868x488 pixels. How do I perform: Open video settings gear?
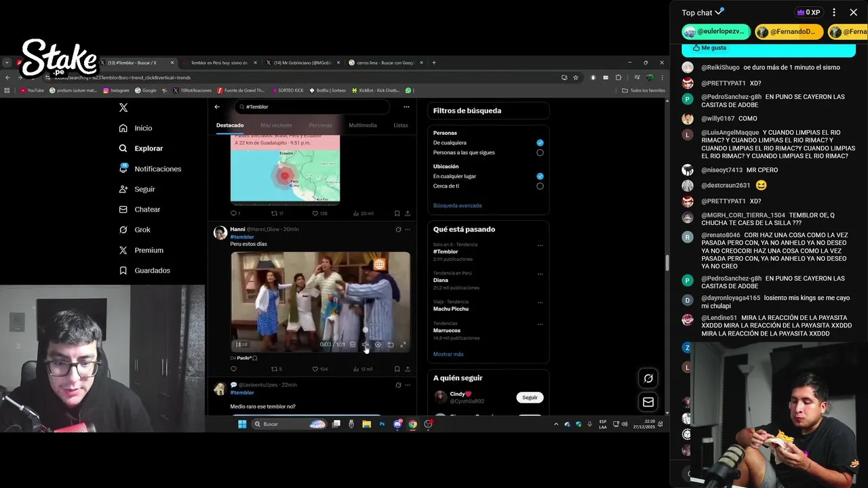378,344
